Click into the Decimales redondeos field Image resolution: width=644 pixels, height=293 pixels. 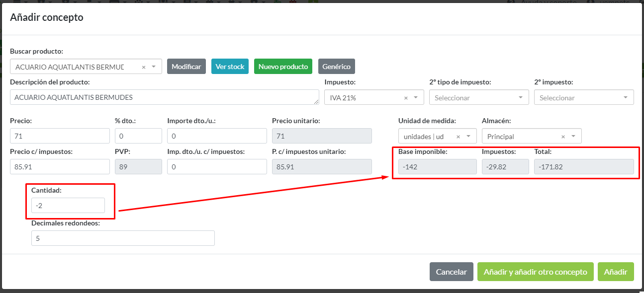click(123, 238)
